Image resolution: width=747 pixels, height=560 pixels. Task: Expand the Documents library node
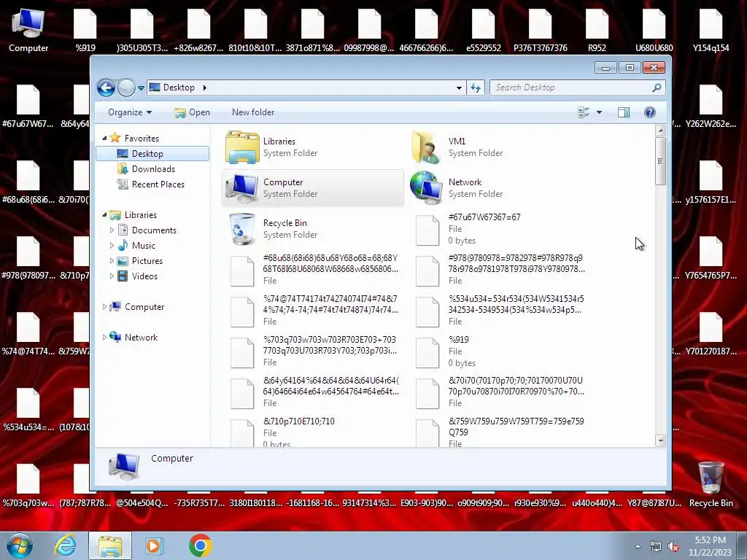point(112,230)
